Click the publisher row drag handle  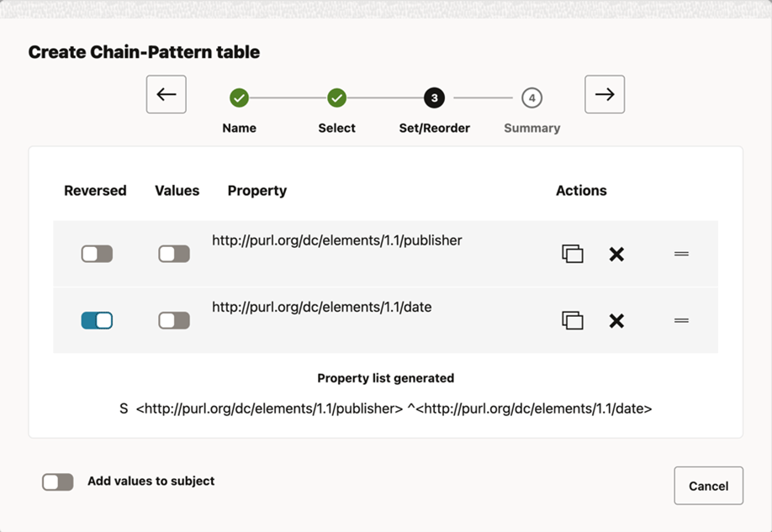click(x=681, y=254)
